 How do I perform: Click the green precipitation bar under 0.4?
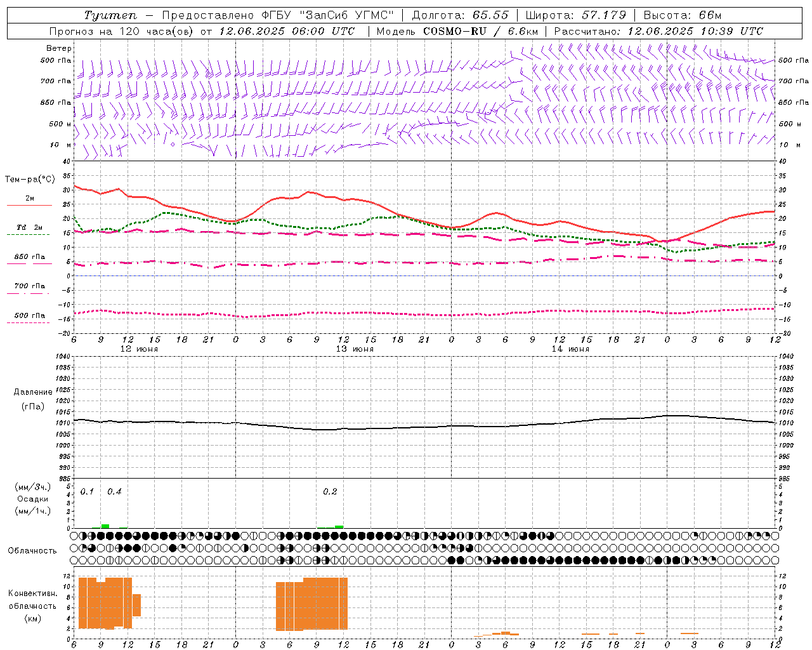pos(105,526)
